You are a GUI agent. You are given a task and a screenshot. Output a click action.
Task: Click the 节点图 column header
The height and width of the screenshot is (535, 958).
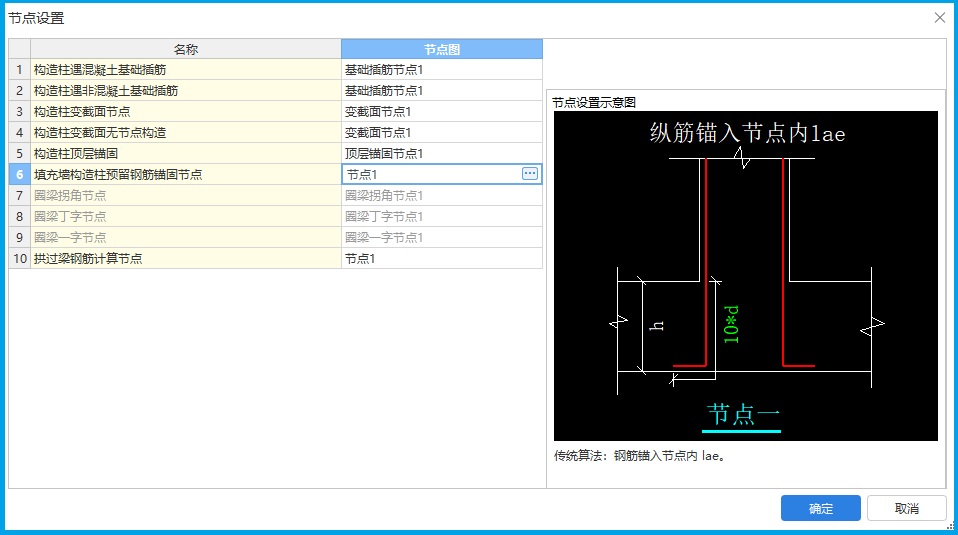point(442,49)
